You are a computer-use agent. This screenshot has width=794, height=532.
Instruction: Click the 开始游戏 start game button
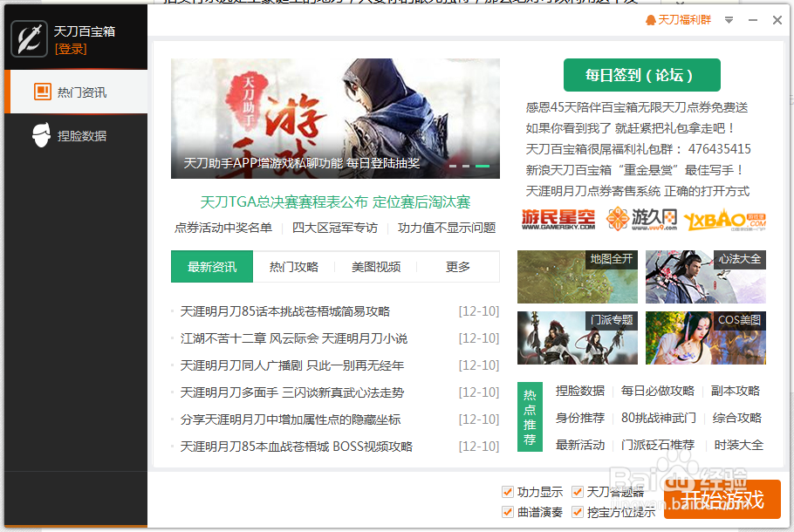click(x=722, y=500)
